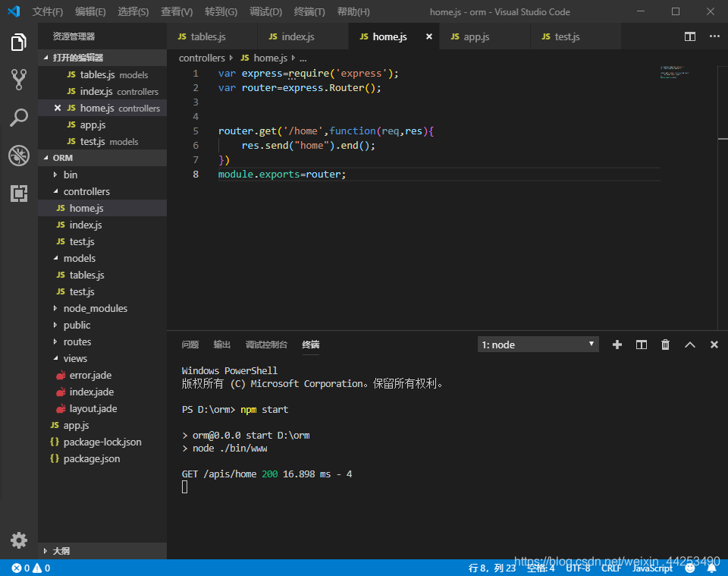Open the Source Control view
728x576 pixels.
point(18,80)
